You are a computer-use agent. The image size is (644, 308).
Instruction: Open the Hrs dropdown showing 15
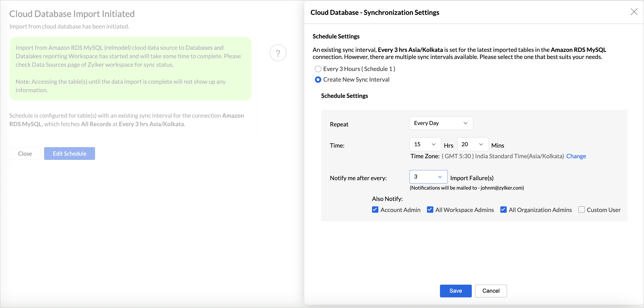(425, 144)
